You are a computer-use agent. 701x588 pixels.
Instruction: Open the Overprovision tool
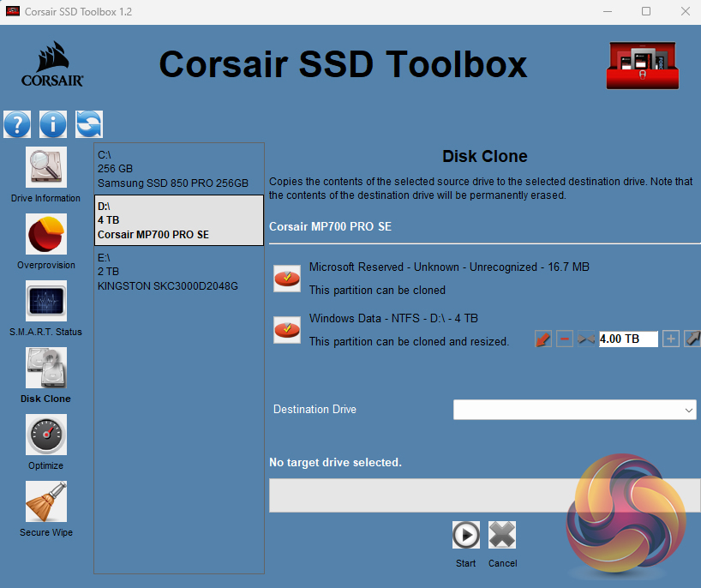45,235
